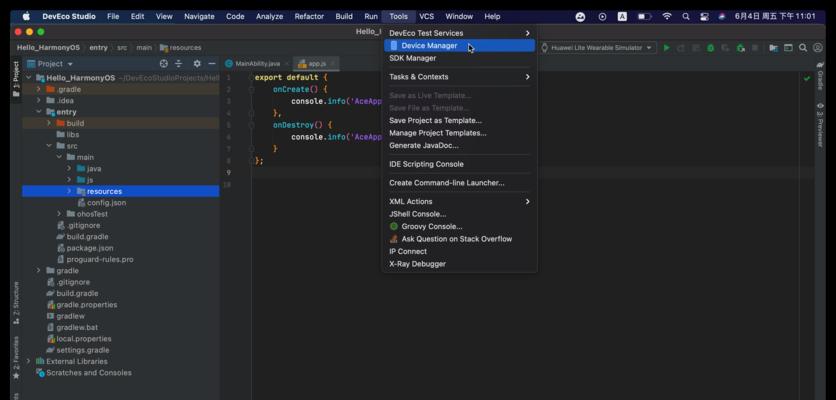Expand External Libraries node
The width and height of the screenshot is (836, 400).
28,361
